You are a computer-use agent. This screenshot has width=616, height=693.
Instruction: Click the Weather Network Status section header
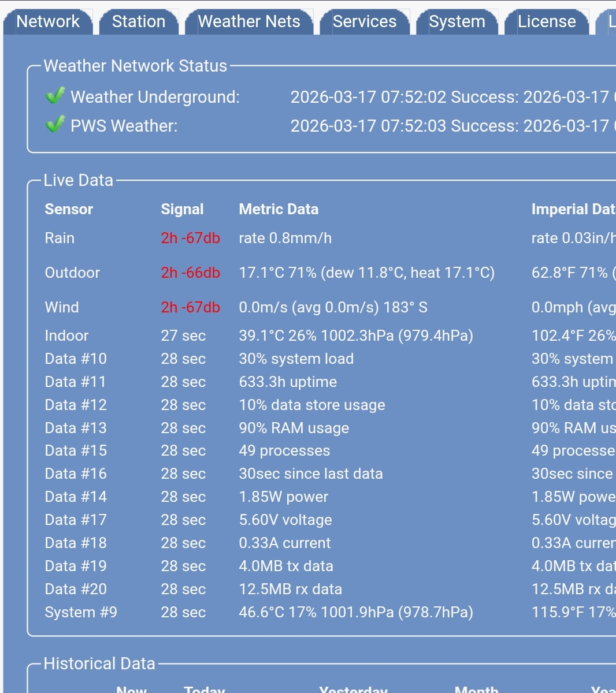click(135, 66)
